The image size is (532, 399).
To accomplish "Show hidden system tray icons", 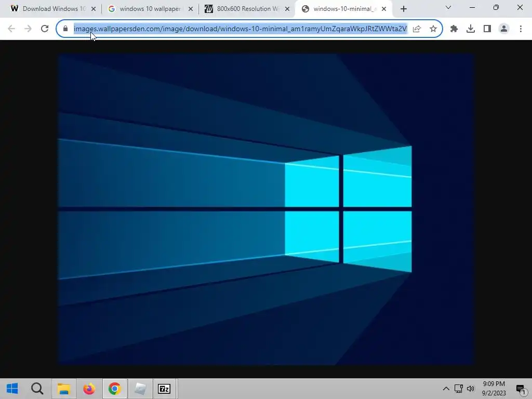I will pyautogui.click(x=446, y=389).
